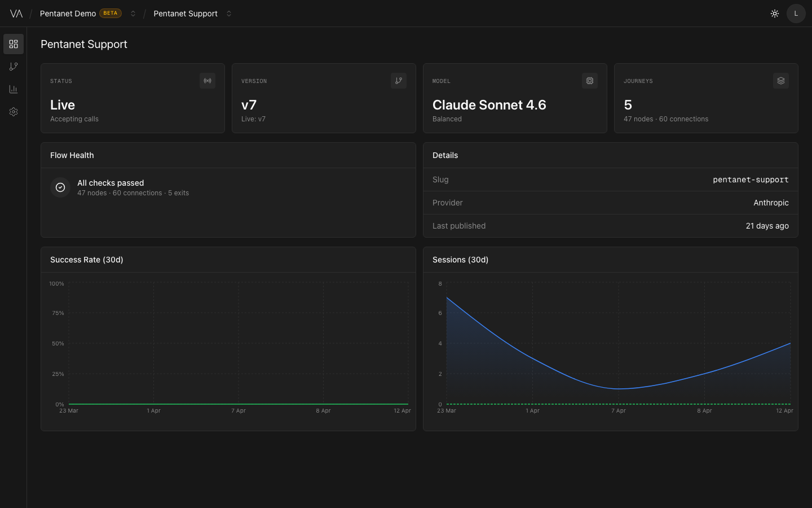This screenshot has height=508, width=812.
Task: Open the Dashboard overview from the sidebar
Action: coord(14,44)
